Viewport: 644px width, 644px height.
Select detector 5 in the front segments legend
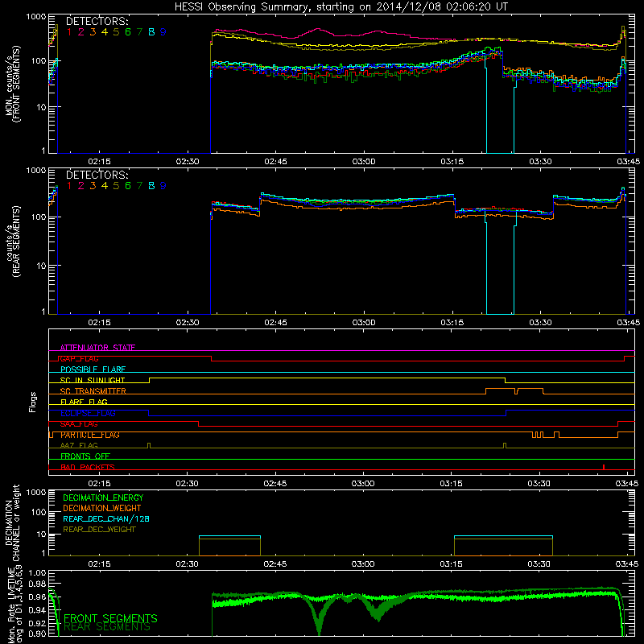click(116, 32)
